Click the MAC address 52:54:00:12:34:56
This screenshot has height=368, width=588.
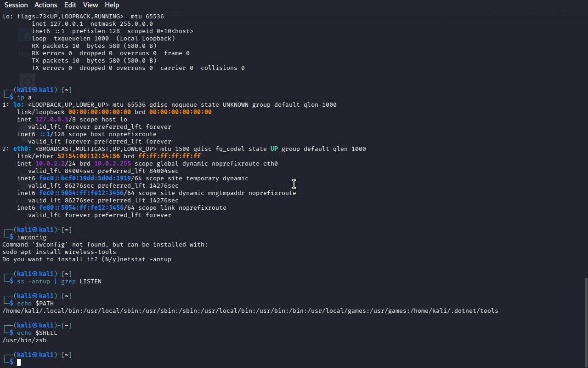[89, 156]
